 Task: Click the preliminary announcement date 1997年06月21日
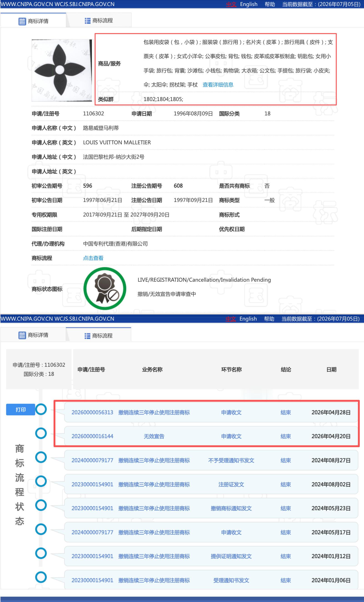coord(102,200)
